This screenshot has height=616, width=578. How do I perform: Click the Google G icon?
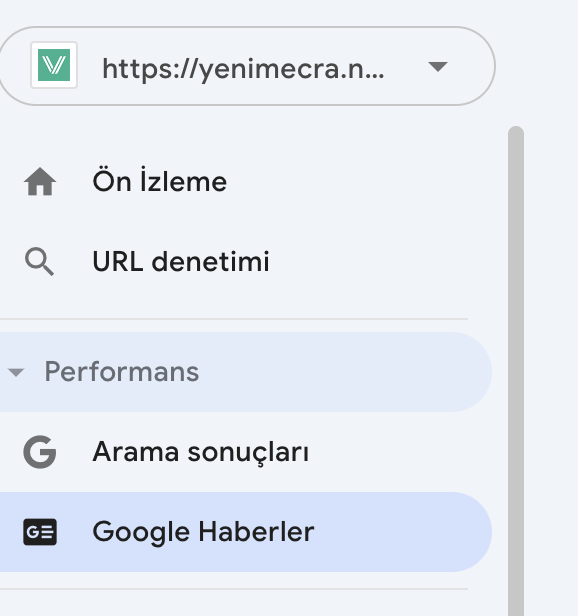coord(40,452)
